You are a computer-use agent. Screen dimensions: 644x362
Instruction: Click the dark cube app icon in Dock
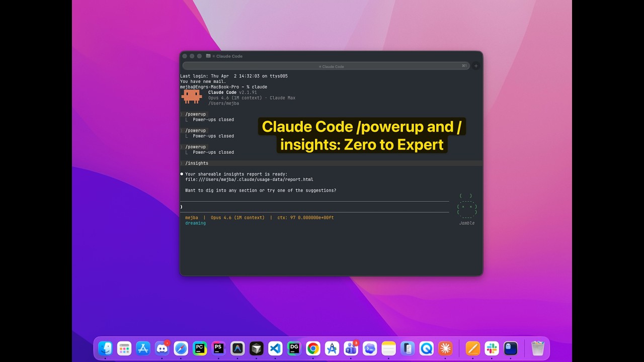click(257, 348)
